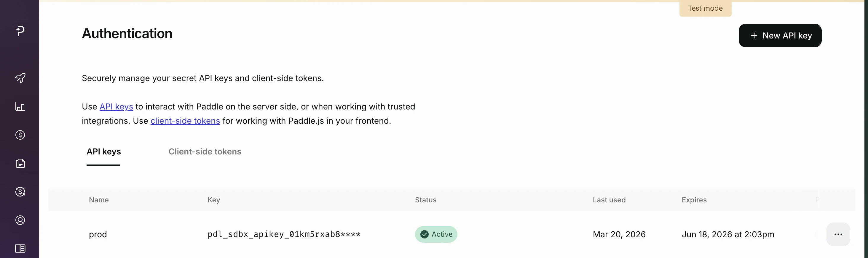Image resolution: width=868 pixels, height=258 pixels.
Task: Click the masked pdl_sdbx_apikey value
Action: 284,234
